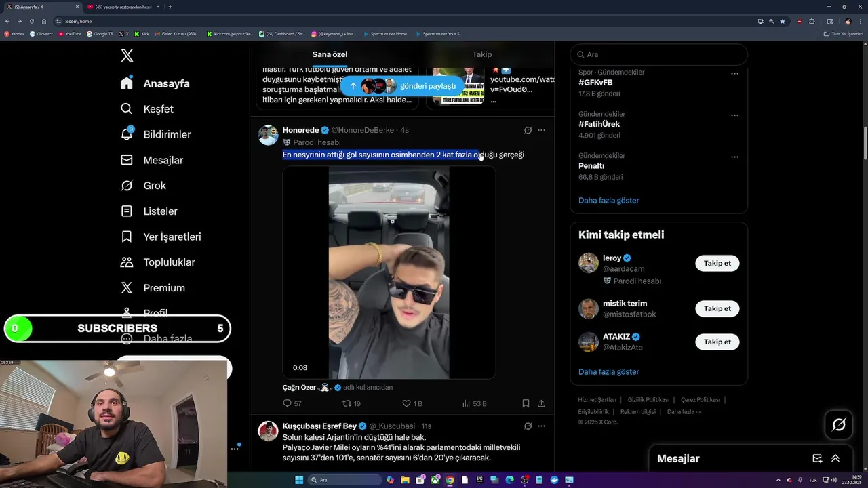Follow ATAKIZ with Takip et
Screen dimensions: 868x488
click(717, 342)
